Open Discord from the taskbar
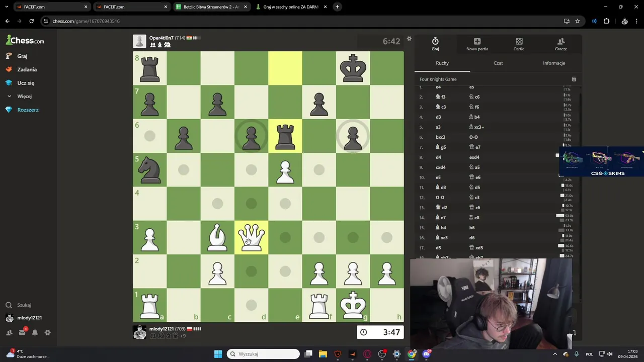Viewport: 644px width, 362px height. point(427,354)
